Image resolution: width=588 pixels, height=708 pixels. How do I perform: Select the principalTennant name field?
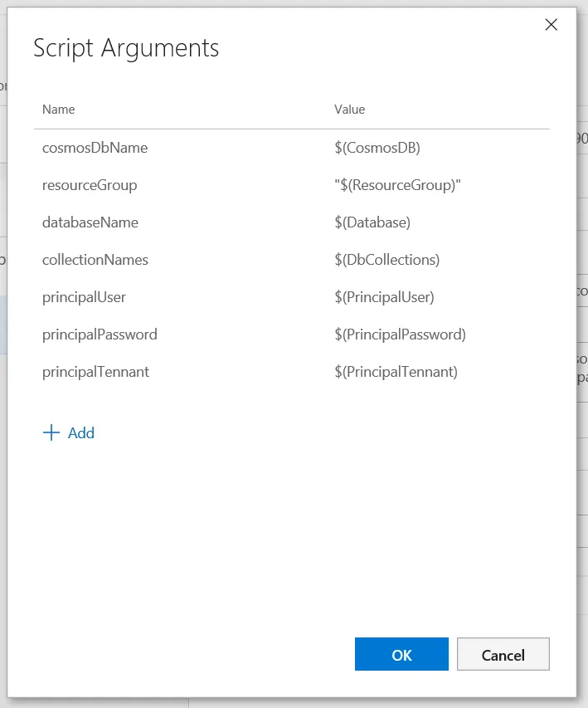[x=95, y=372]
